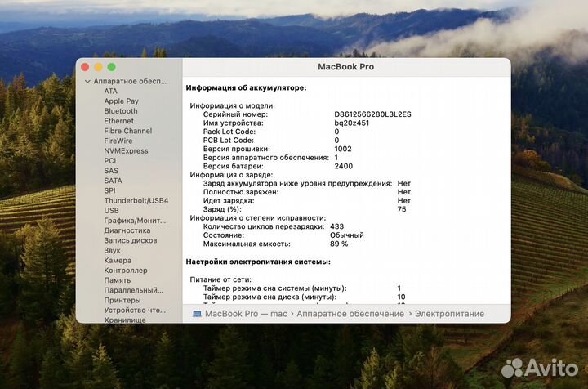
Task: Click the Версия аппаратного обеспечения label
Action: pos(266,158)
